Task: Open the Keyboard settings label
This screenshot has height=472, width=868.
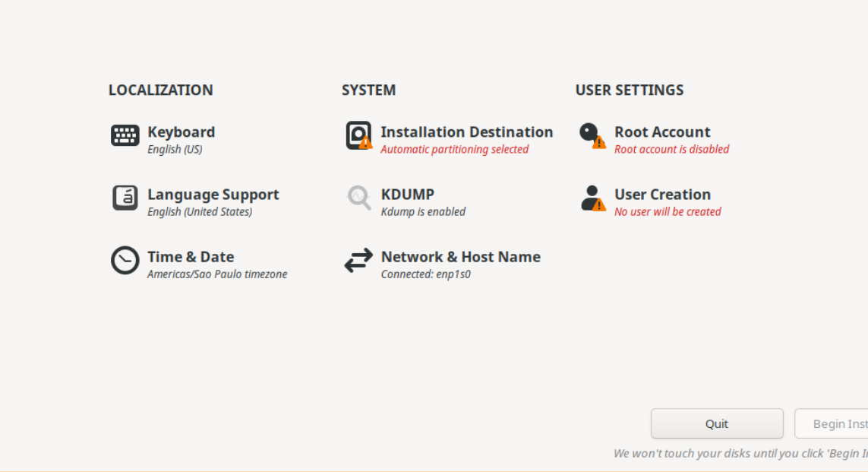Action: pos(181,132)
